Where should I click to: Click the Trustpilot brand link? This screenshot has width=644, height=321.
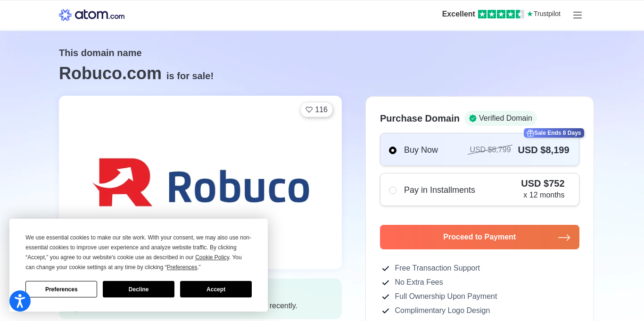click(x=544, y=14)
